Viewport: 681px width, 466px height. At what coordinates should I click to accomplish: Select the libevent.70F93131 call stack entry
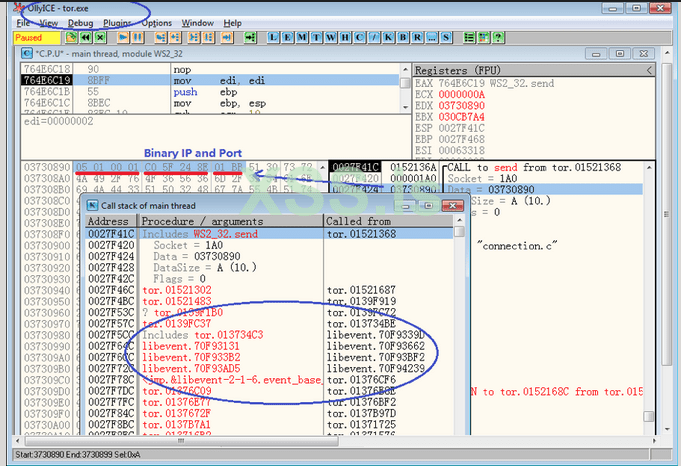coord(177,343)
